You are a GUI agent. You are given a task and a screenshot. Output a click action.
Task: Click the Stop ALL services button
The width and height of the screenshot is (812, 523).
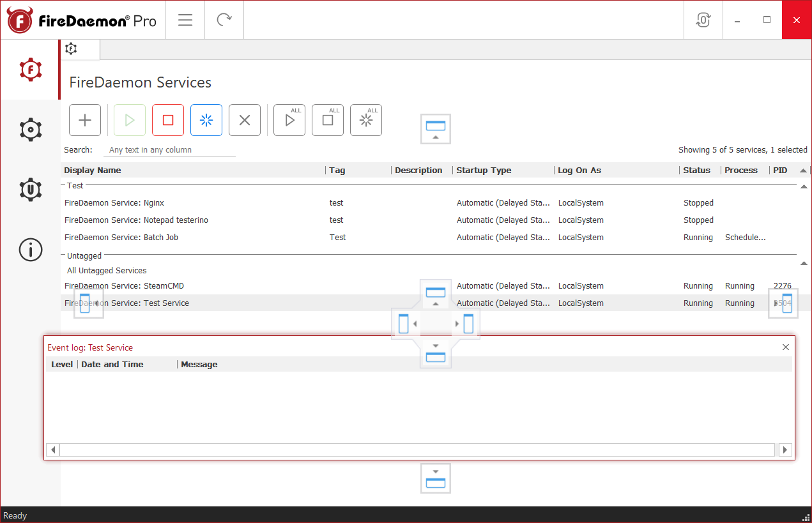point(328,120)
